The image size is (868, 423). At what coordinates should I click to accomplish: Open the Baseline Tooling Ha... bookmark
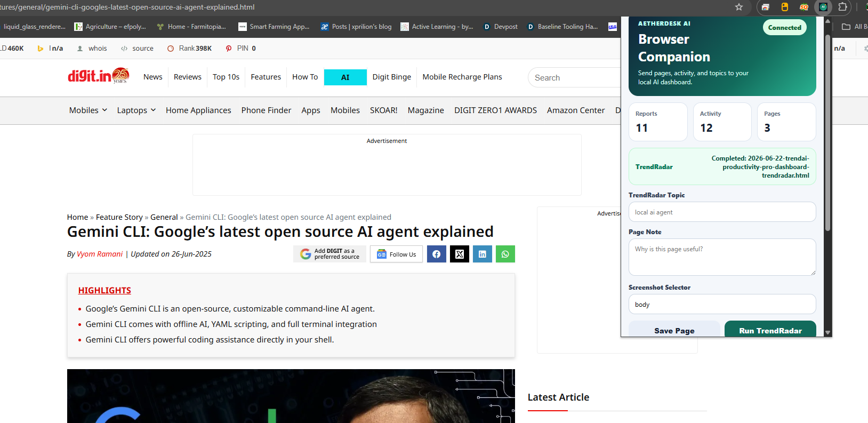pos(562,27)
